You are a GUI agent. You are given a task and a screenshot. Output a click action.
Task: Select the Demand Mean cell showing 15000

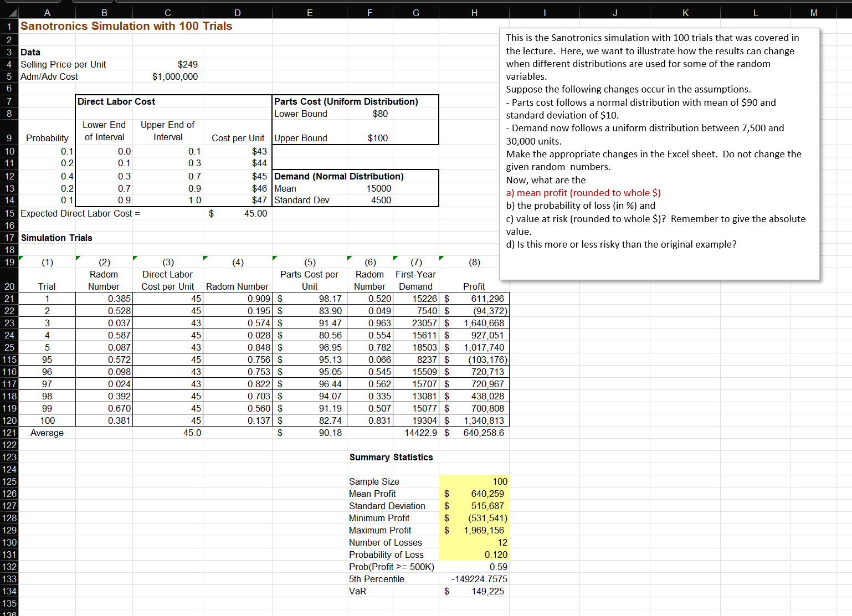[369, 188]
